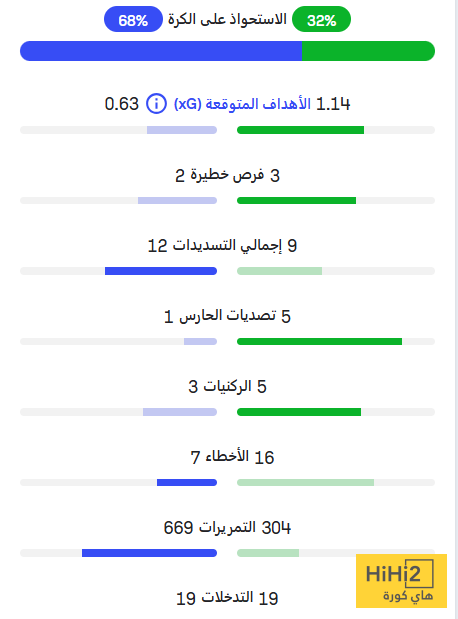Click the الاستحواذ على الكرة label
Screen dimensions: 458x619
point(227,19)
